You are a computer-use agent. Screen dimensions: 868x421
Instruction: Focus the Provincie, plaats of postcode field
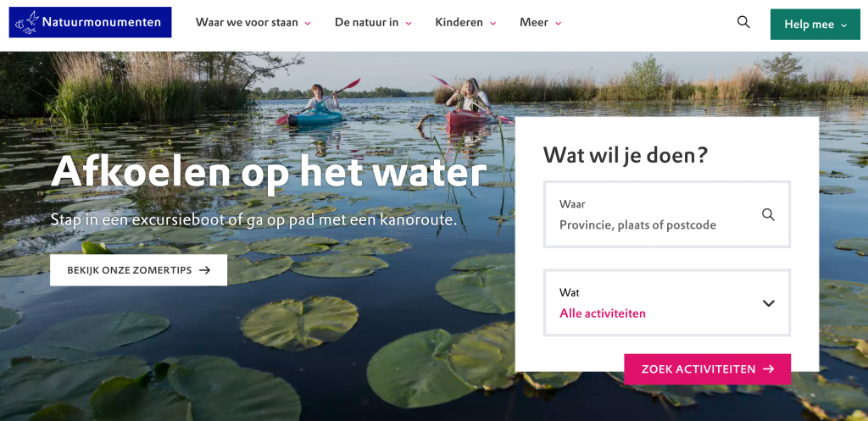pyautogui.click(x=667, y=214)
